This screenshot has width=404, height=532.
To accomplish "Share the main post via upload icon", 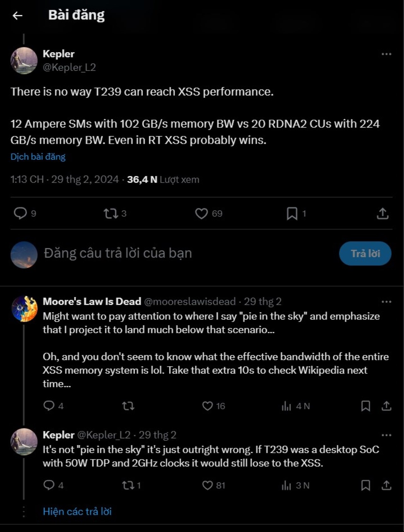I will point(383,214).
